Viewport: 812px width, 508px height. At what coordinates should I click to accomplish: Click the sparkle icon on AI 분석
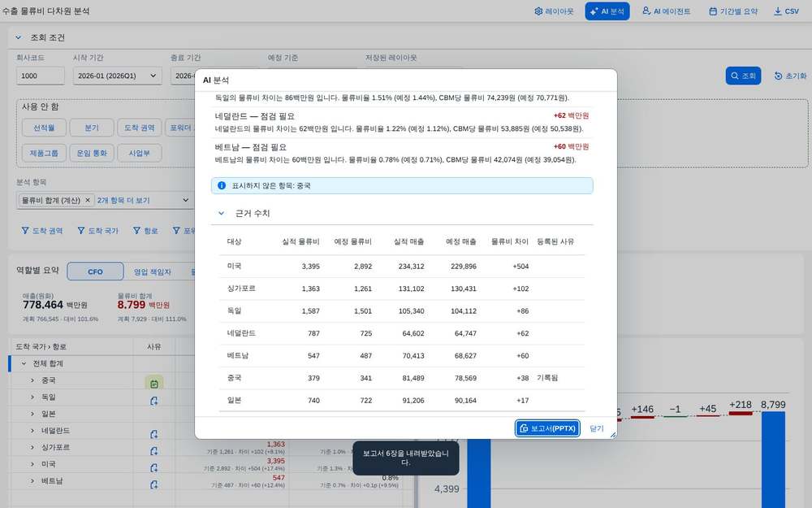[x=594, y=11]
